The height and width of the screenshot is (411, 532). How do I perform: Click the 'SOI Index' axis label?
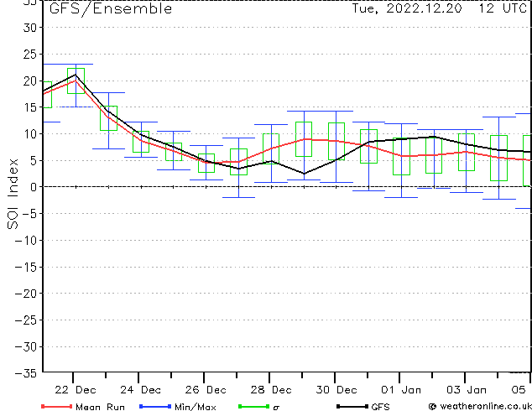click(x=13, y=194)
